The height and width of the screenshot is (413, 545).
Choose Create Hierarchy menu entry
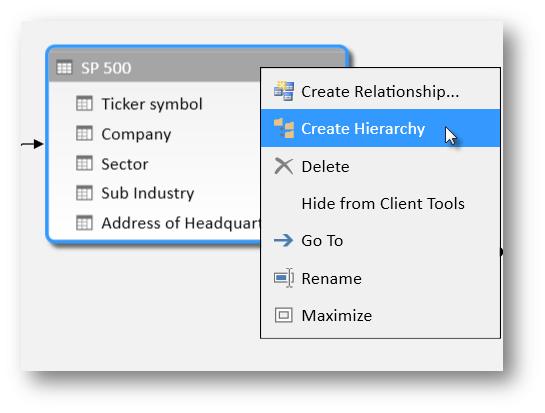(380, 128)
